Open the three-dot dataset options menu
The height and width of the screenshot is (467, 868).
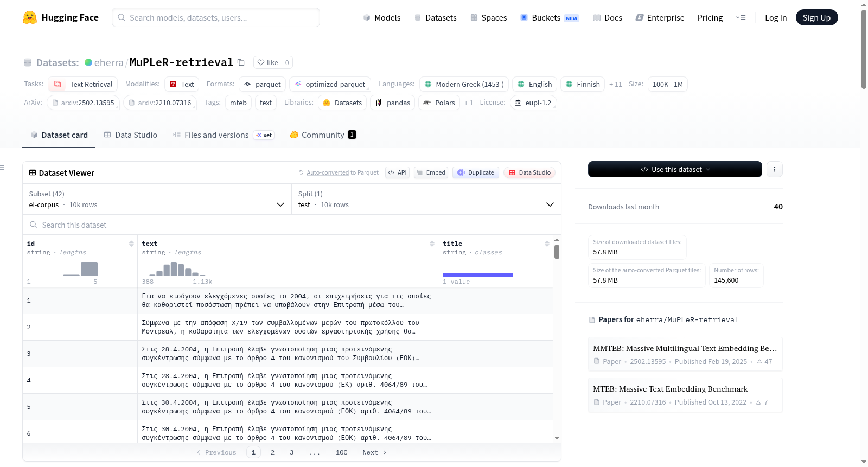click(774, 169)
